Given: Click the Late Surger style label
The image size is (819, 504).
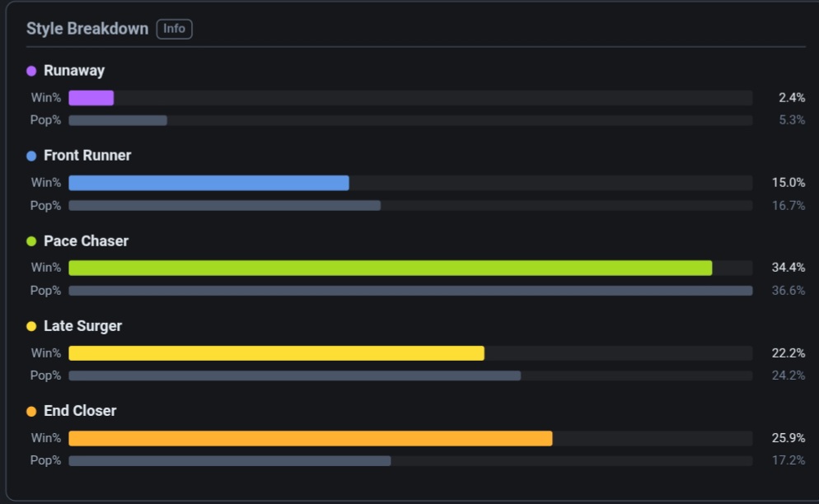Looking at the screenshot, I should tap(83, 326).
